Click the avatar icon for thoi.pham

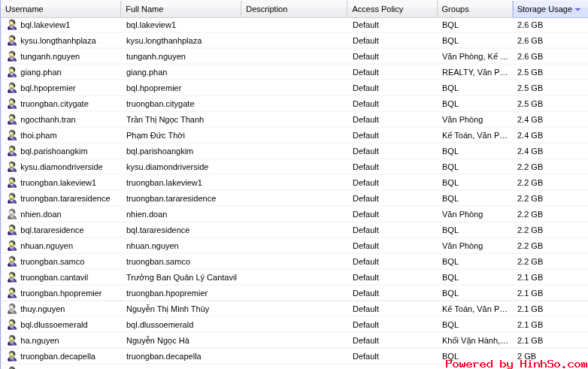[11, 135]
